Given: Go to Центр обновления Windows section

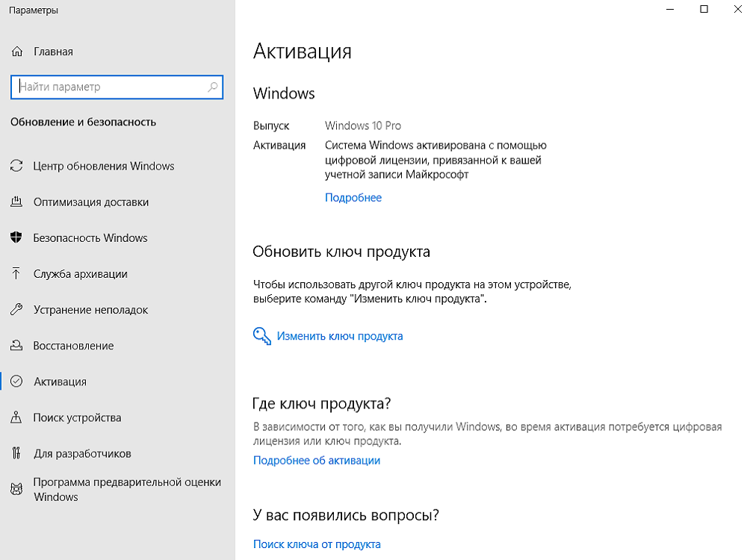Looking at the screenshot, I should (103, 166).
